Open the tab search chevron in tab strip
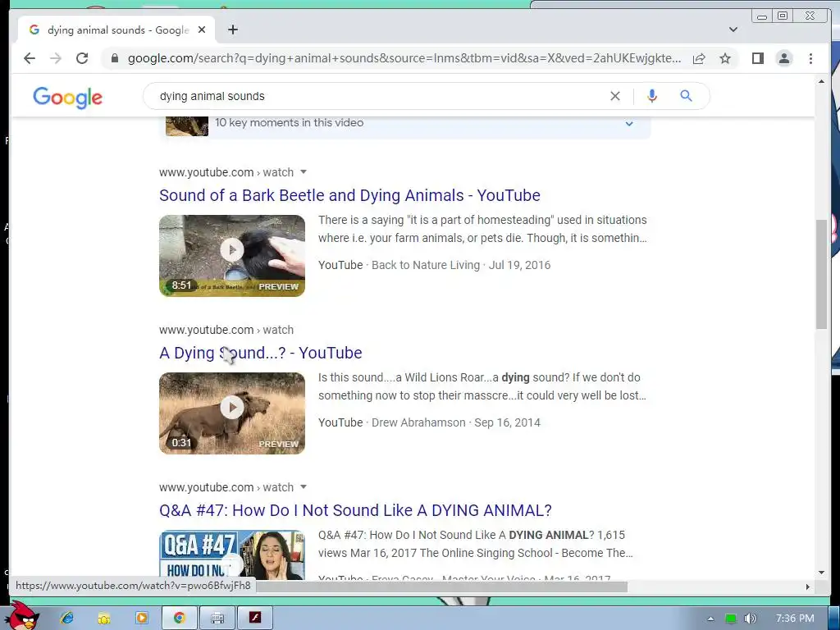This screenshot has height=630, width=840. [733, 30]
